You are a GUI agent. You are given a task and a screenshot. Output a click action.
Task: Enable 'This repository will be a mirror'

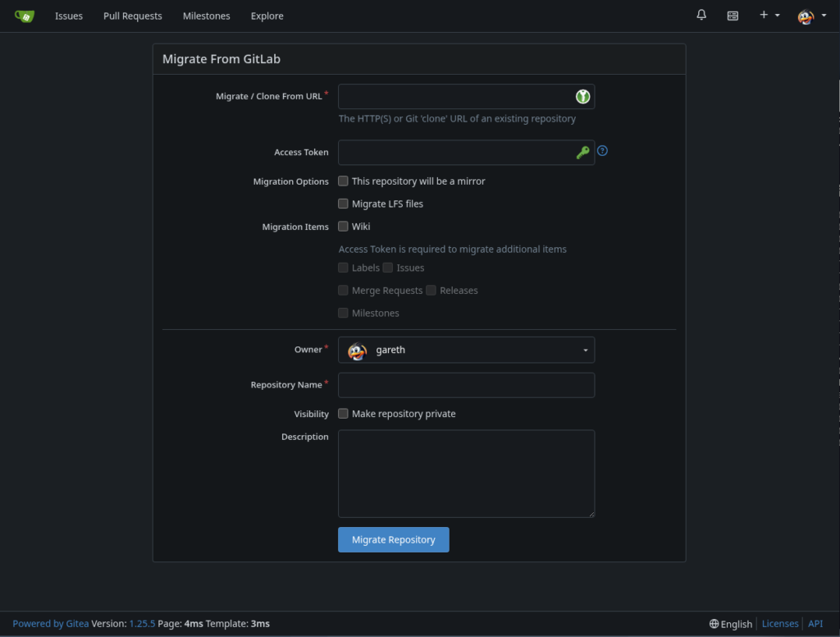344,181
